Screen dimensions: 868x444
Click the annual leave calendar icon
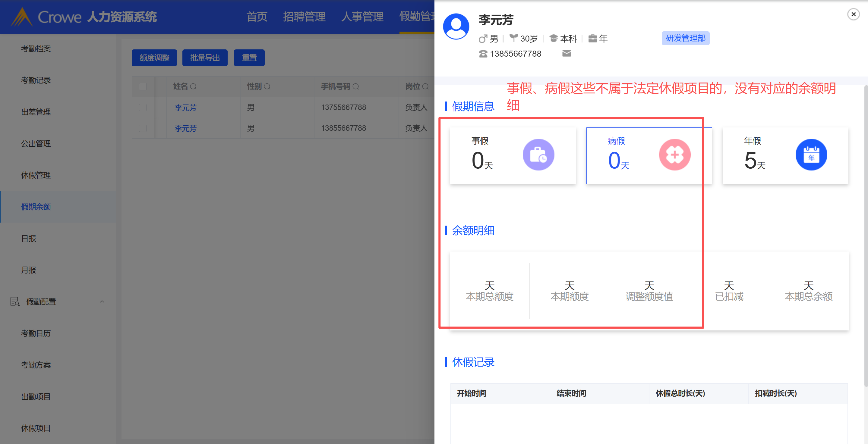(811, 155)
